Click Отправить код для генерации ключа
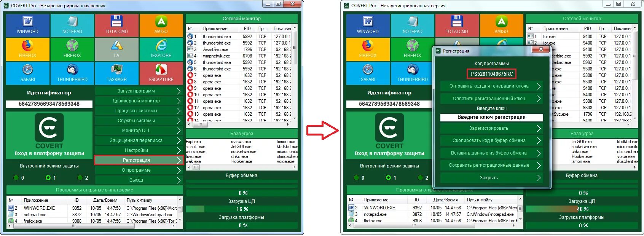 click(491, 86)
